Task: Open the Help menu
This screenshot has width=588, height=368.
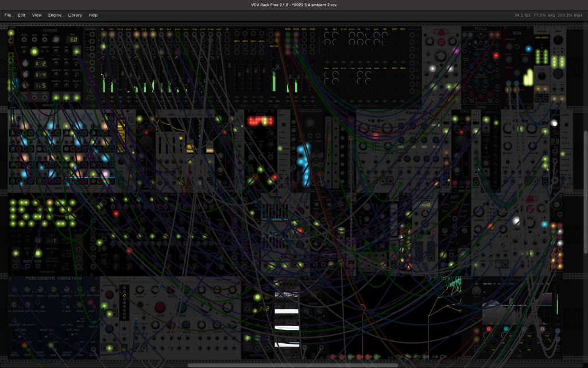Action: [93, 15]
